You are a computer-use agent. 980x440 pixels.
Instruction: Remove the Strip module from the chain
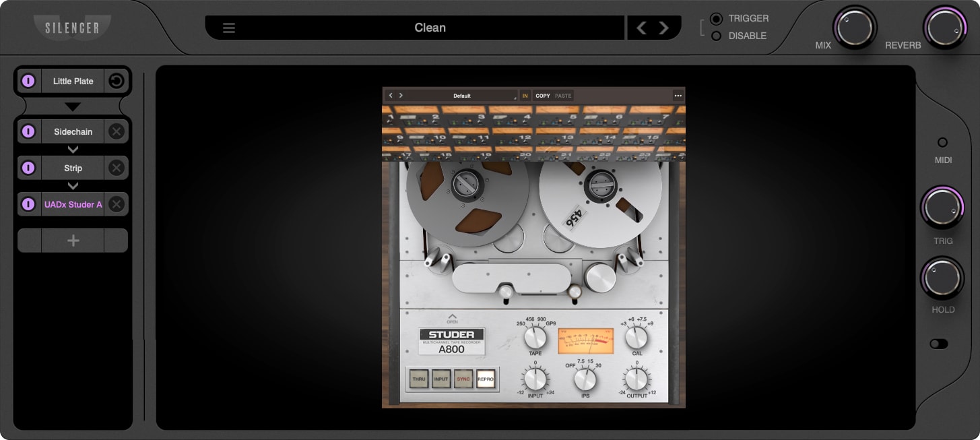tap(116, 168)
